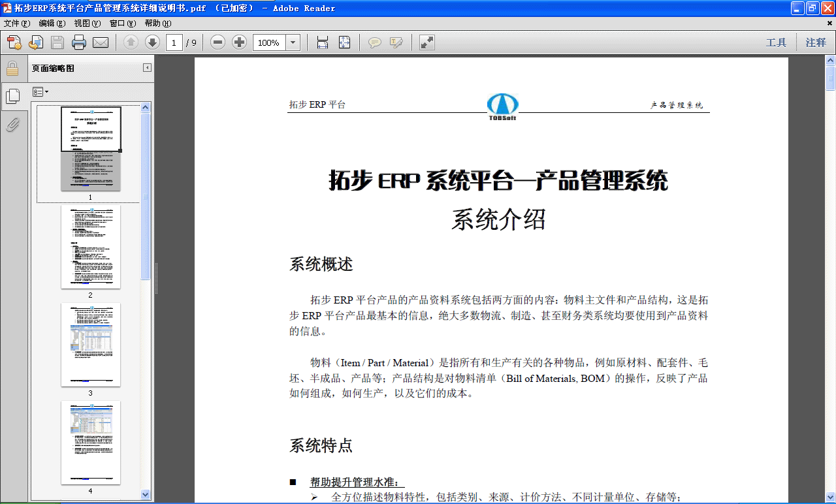This screenshot has height=504, width=836.
Task: Open the Print dialog icon
Action: (x=78, y=42)
